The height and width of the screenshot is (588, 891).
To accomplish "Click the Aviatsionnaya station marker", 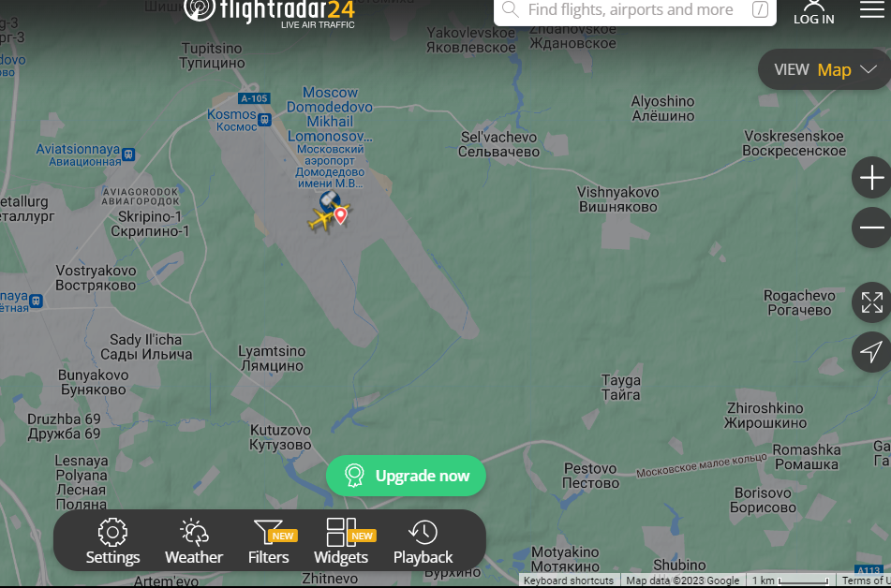I will (128, 154).
